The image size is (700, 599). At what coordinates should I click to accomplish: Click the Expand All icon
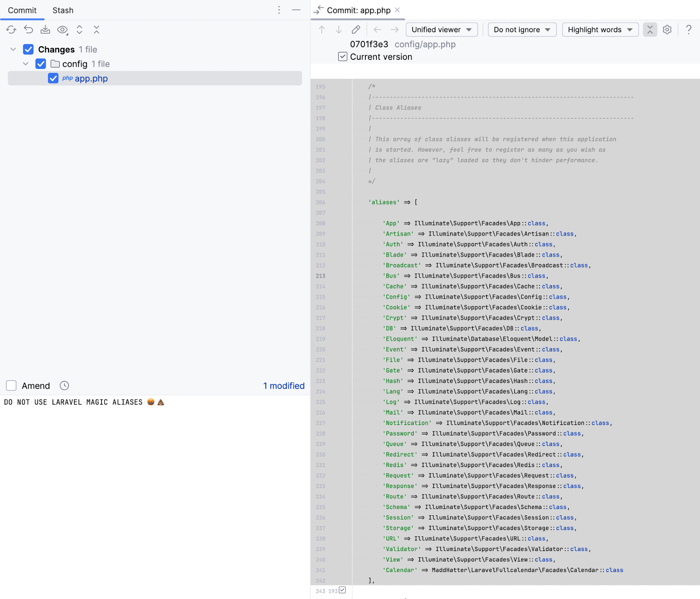pyautogui.click(x=79, y=30)
